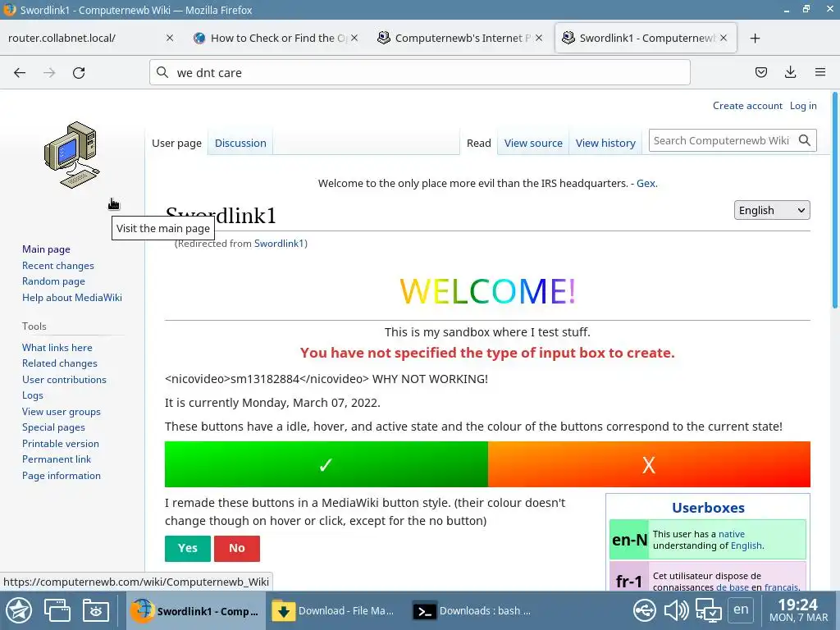
Task: Open Help about MediaWiki link
Action: click(x=72, y=297)
